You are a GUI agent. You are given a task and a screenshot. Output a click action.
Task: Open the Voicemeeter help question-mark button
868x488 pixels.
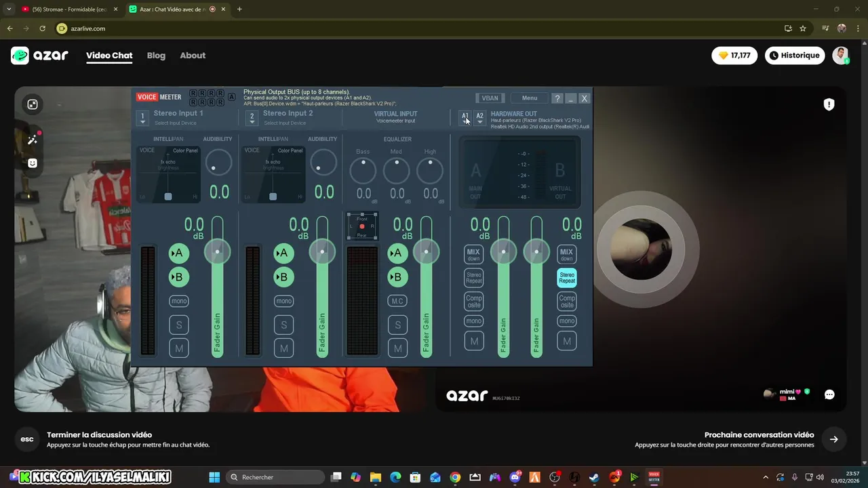[557, 98]
